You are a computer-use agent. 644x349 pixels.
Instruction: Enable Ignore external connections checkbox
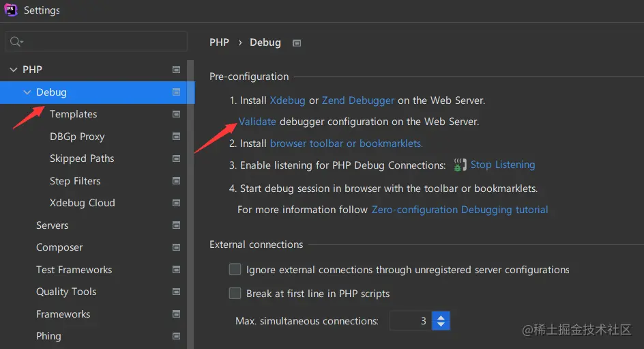pyautogui.click(x=235, y=269)
